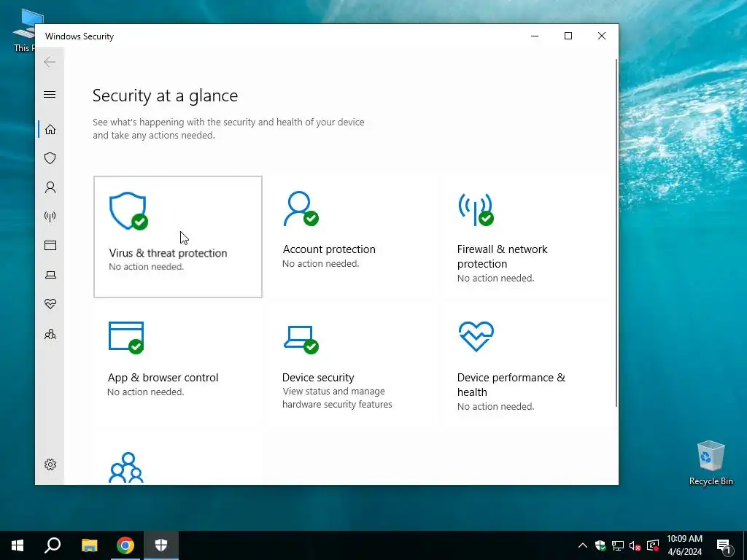Open Device security title
Screen dimensions: 747x560
[x=318, y=378]
